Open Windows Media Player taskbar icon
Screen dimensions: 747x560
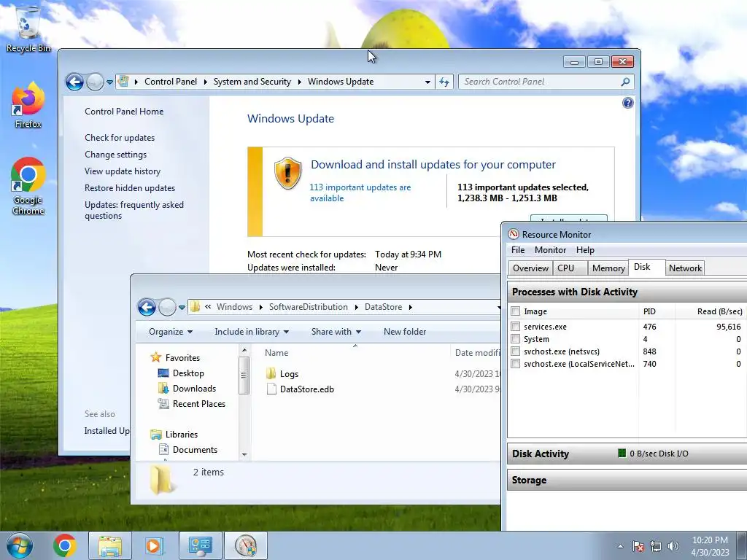click(x=153, y=545)
